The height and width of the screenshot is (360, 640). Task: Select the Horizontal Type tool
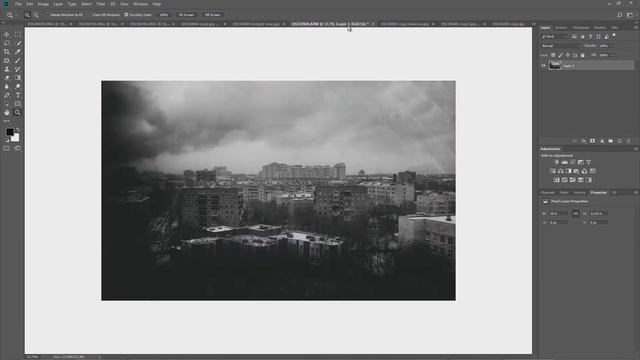point(18,95)
